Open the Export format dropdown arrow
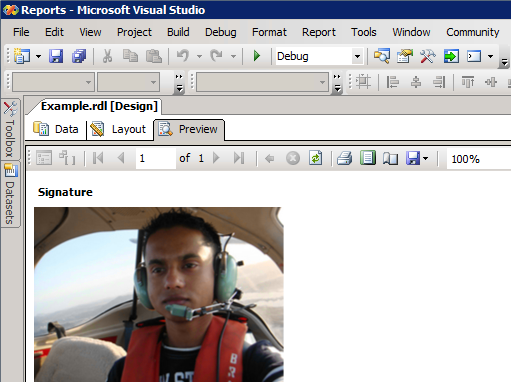The height and width of the screenshot is (382, 511). pyautogui.click(x=426, y=159)
